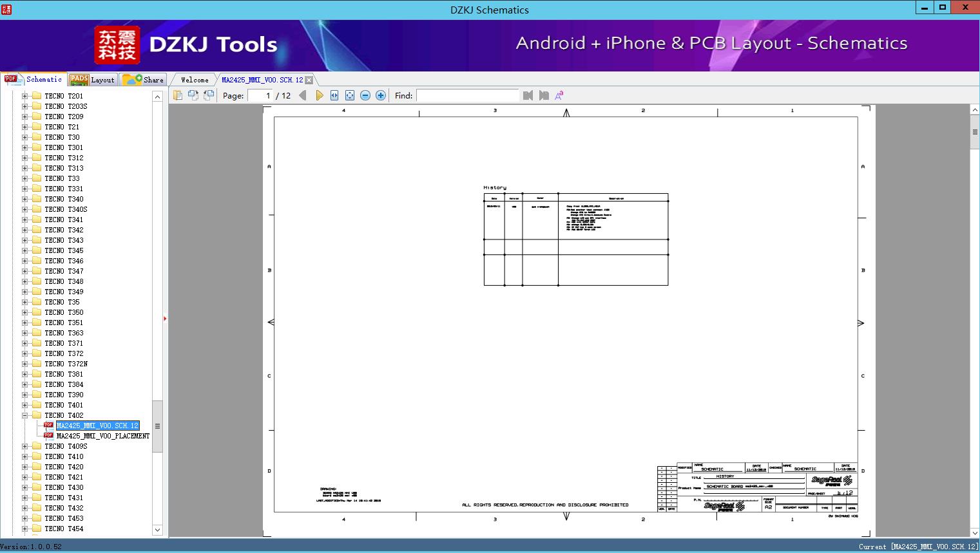This screenshot has height=553, width=980.
Task: Select TECNO T301 tree item
Action: point(64,147)
